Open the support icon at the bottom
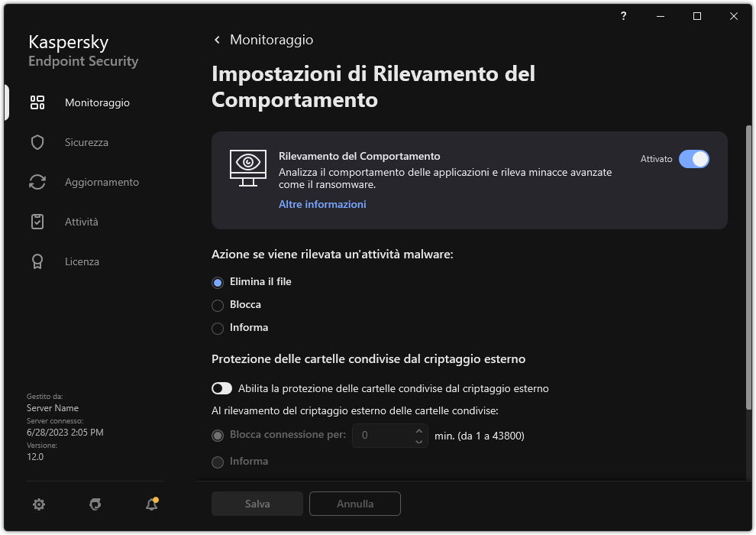Viewport: 756px width, 535px height. point(95,504)
